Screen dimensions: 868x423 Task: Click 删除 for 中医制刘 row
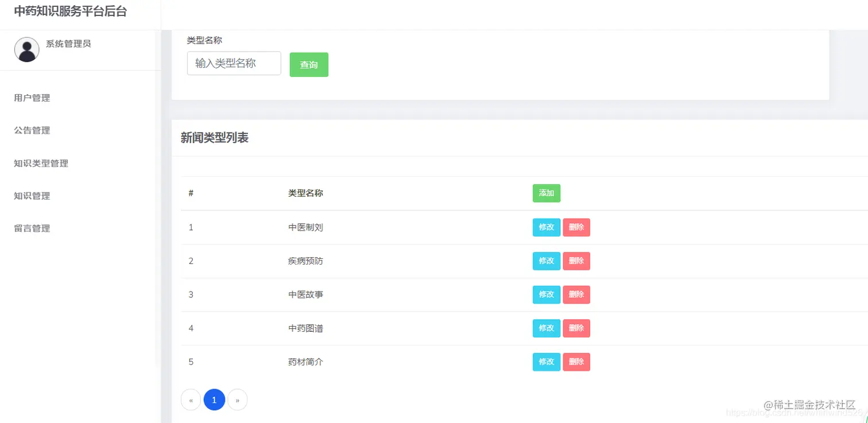(576, 227)
